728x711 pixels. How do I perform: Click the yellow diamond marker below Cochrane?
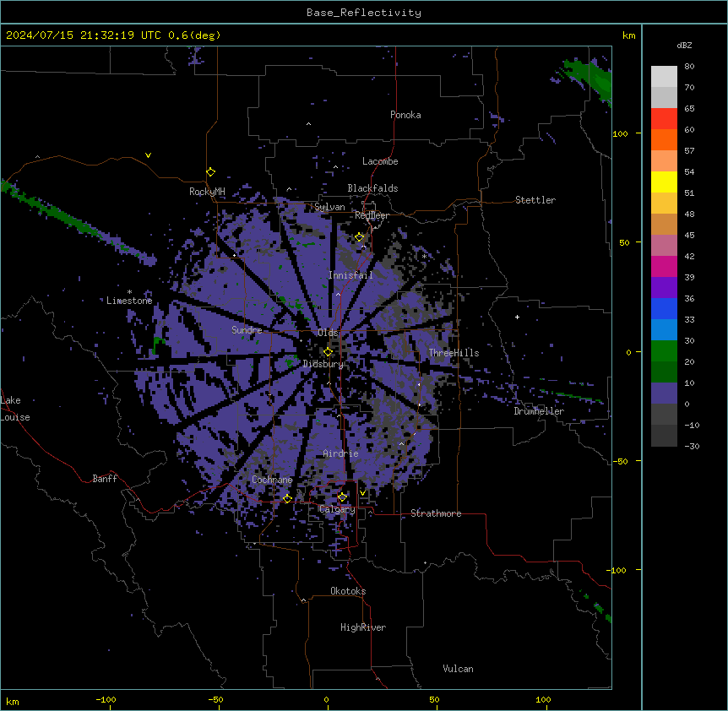coord(287,498)
